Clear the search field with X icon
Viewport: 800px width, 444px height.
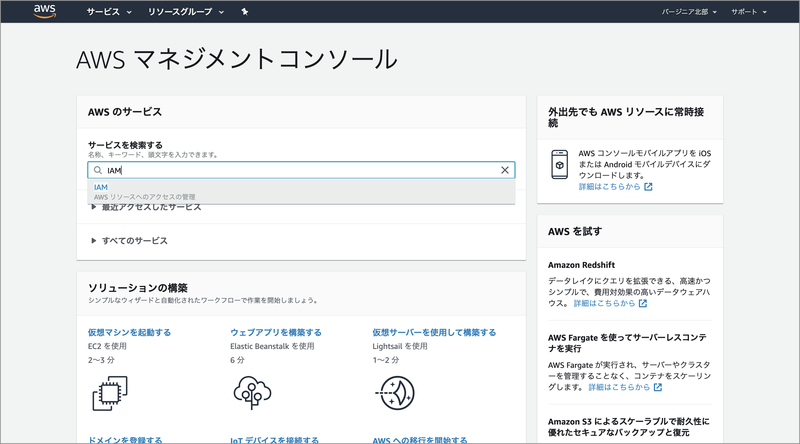coord(505,170)
